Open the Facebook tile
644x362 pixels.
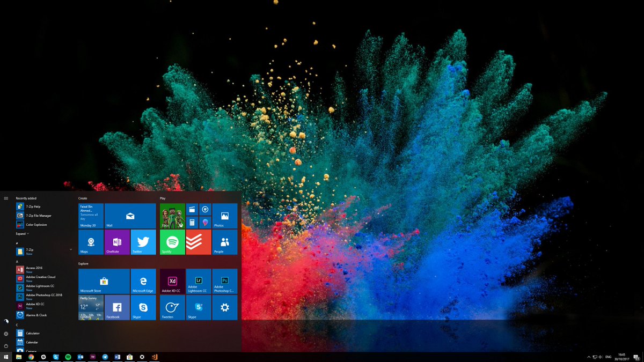coord(117,307)
